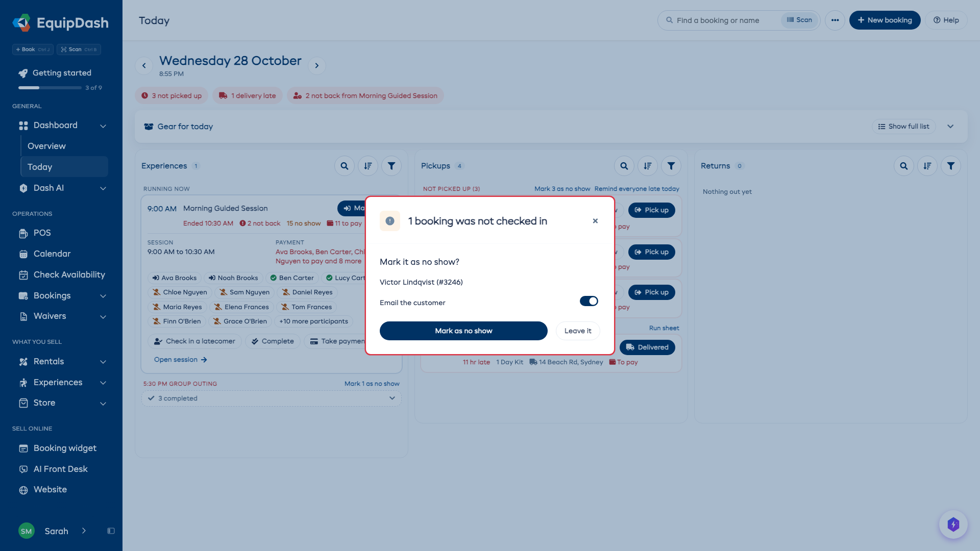Screen dimensions: 980x551
Task: Search in Experiences column
Action: coord(345,166)
